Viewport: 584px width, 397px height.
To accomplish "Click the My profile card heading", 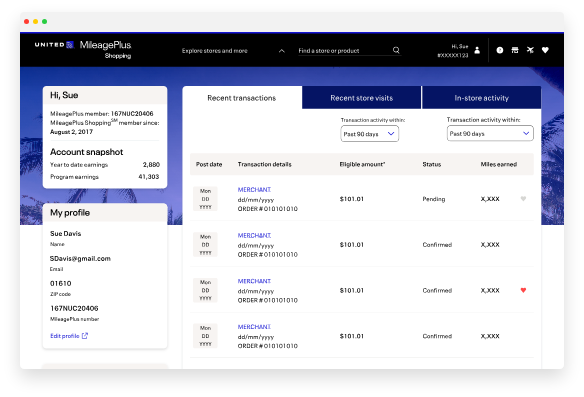I will point(70,213).
